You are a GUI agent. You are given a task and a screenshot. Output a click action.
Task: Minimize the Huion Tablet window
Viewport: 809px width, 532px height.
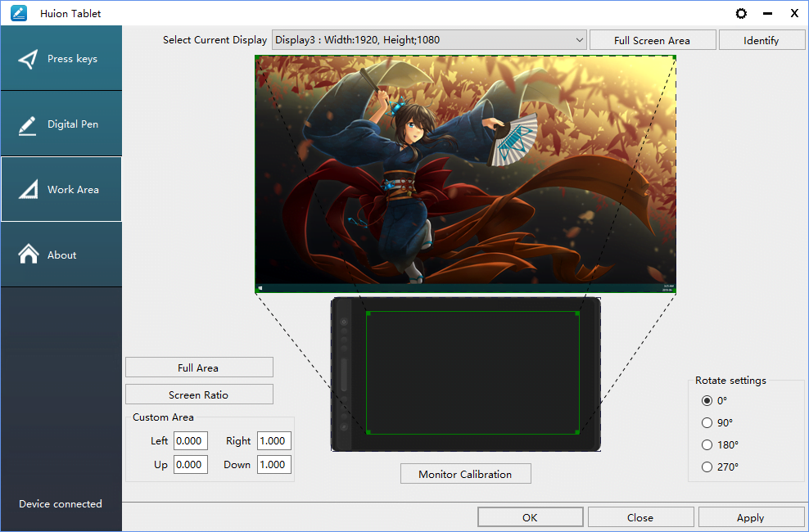click(768, 13)
